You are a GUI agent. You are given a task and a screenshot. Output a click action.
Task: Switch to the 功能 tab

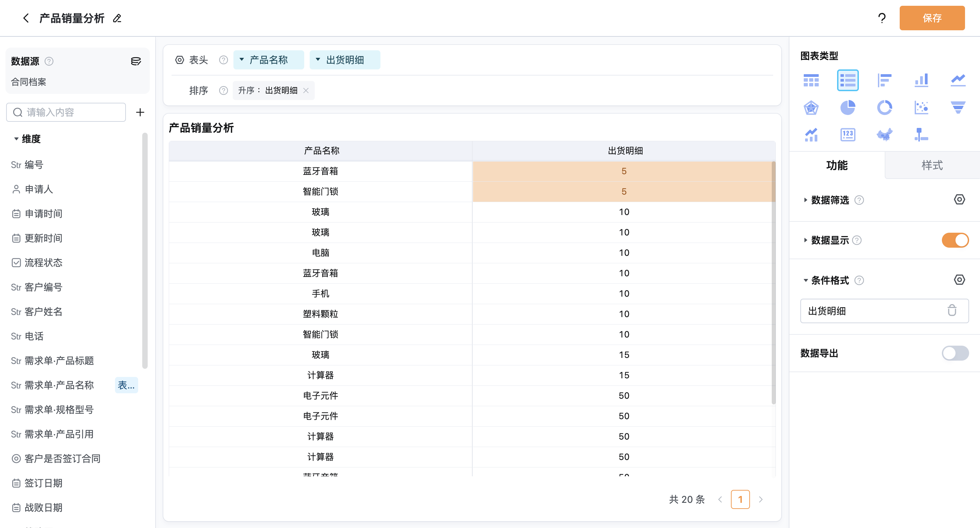point(837,165)
